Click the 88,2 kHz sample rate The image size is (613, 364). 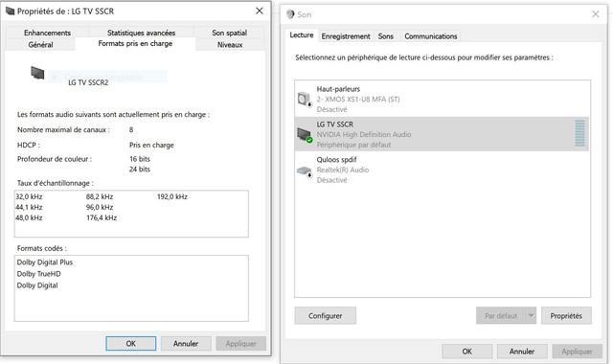[x=100, y=196]
